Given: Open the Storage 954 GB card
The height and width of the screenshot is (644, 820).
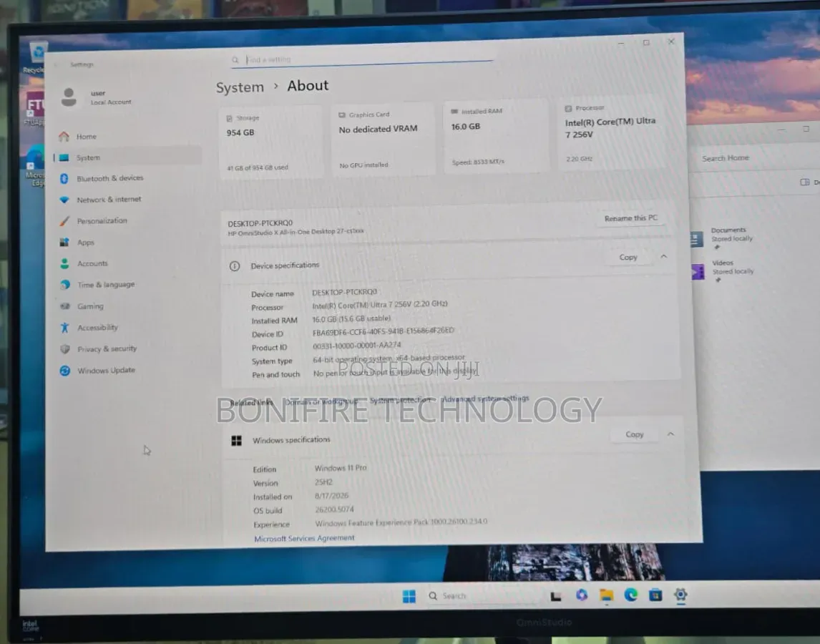Looking at the screenshot, I should [270, 142].
